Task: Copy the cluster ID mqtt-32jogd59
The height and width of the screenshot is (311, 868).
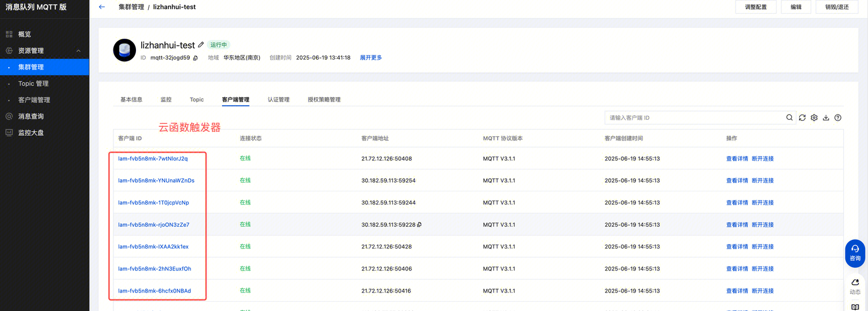Action: click(x=196, y=58)
